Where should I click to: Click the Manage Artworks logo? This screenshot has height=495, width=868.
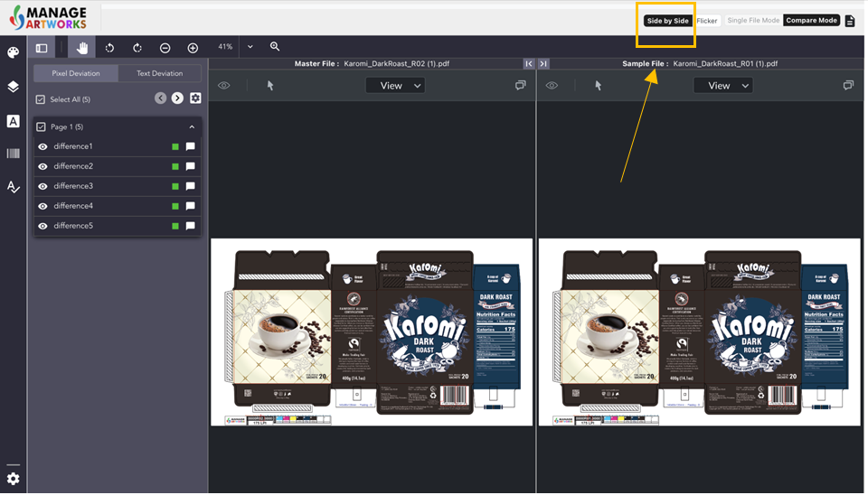(x=49, y=18)
